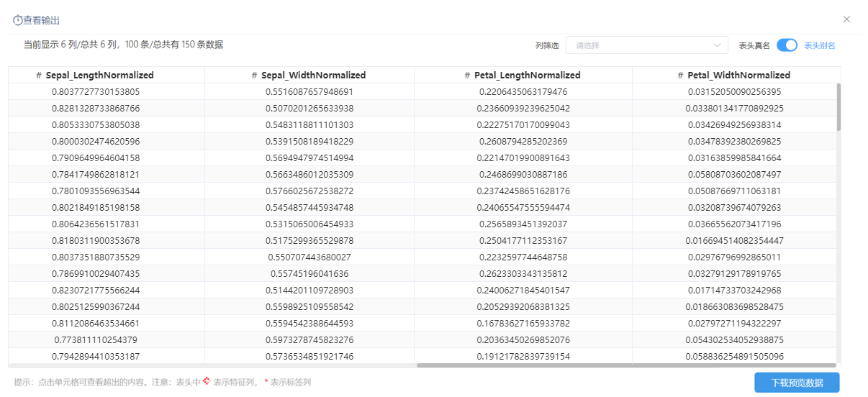Select cell 0.2206435063179476
Screen dimensions: 868x397
pos(523,92)
